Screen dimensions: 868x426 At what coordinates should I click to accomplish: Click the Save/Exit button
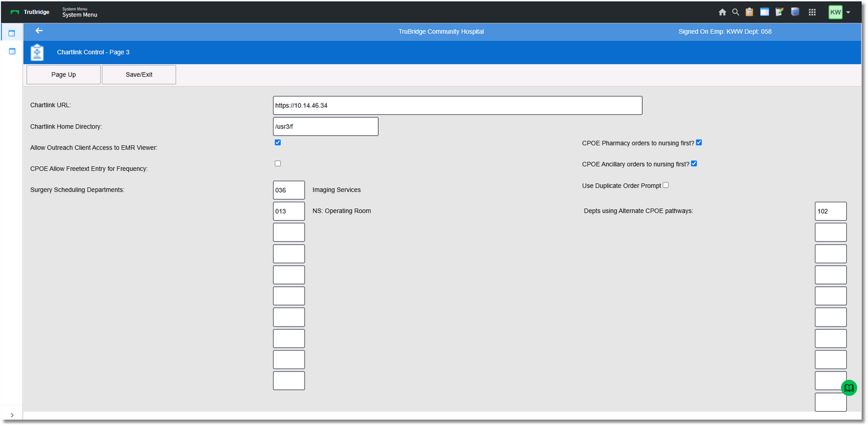[x=139, y=75]
